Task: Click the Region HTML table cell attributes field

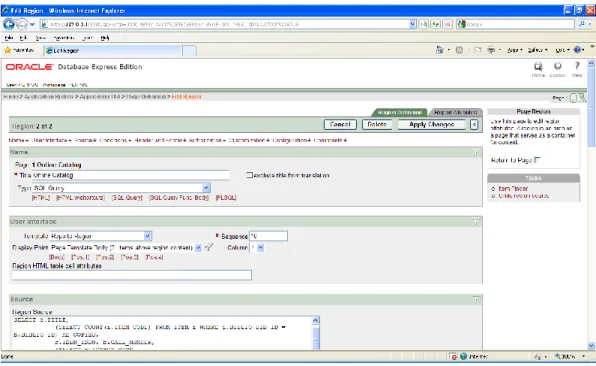Action: 132,275
